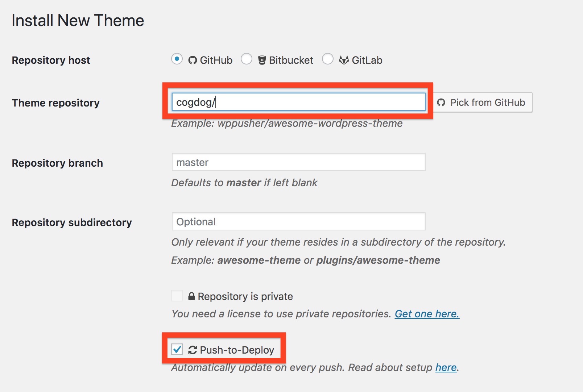Click the Repository is private label text

245,296
